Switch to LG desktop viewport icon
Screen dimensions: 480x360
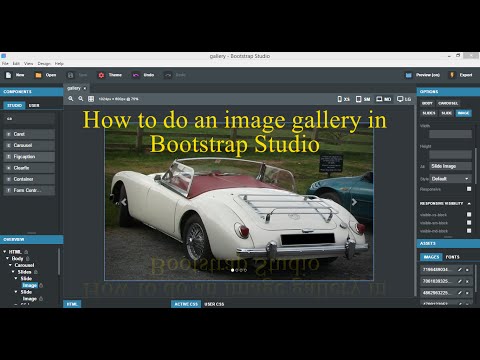click(x=400, y=99)
